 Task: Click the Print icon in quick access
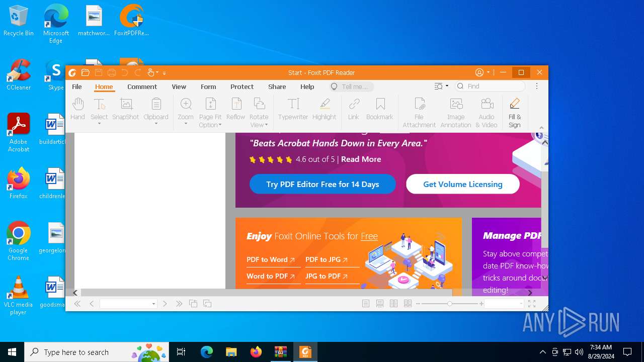tap(112, 72)
